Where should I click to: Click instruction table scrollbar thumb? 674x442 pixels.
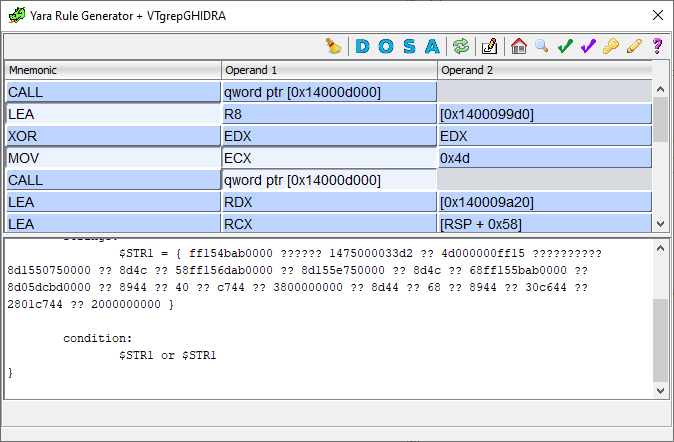(660, 120)
